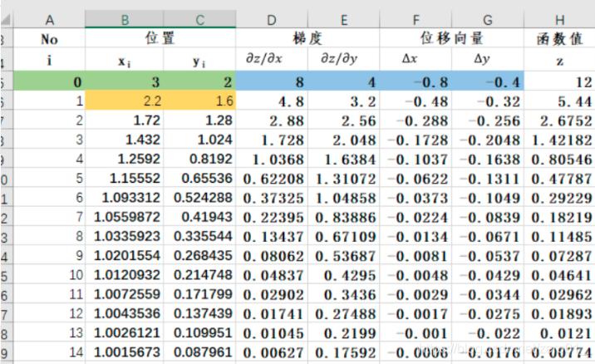Select the cell with value 0.11485

(x=559, y=236)
